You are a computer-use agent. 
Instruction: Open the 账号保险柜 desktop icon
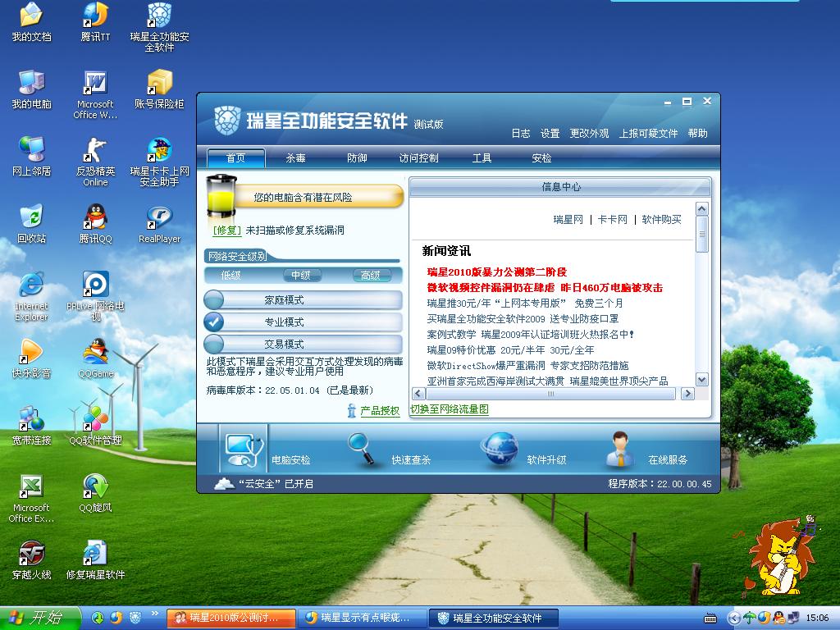pyautogui.click(x=159, y=89)
